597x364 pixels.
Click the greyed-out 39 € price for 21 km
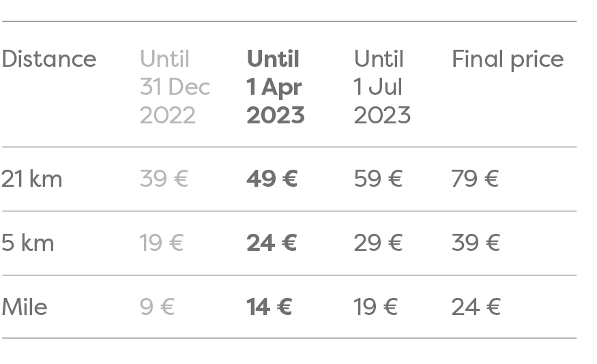click(164, 179)
